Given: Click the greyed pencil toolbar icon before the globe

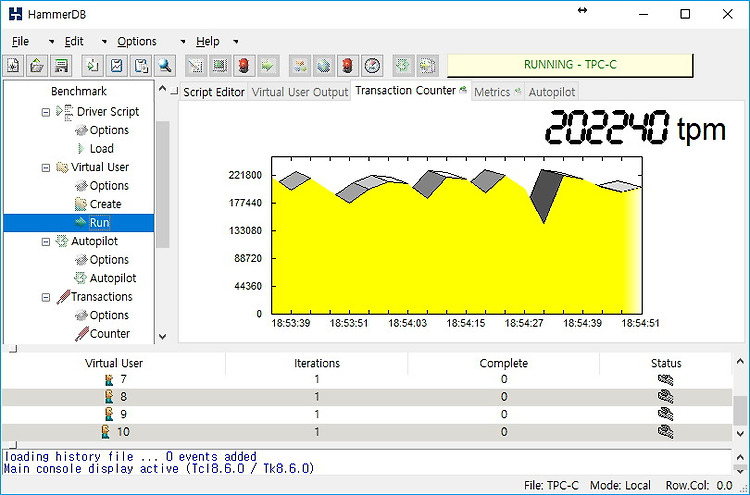Looking at the screenshot, I should 300,65.
